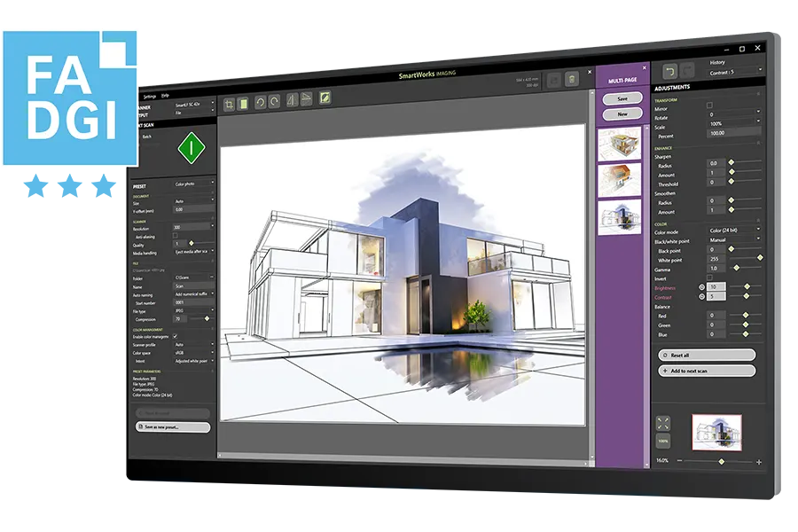Screen dimensions: 798x532
Task: Set zoom to 100% with the icon
Action: point(662,441)
